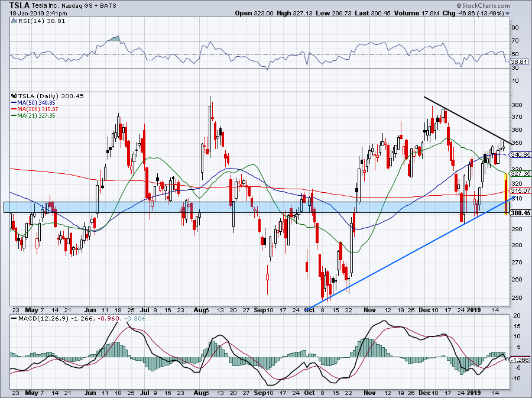Click the 90 level on RSI axis

point(515,27)
